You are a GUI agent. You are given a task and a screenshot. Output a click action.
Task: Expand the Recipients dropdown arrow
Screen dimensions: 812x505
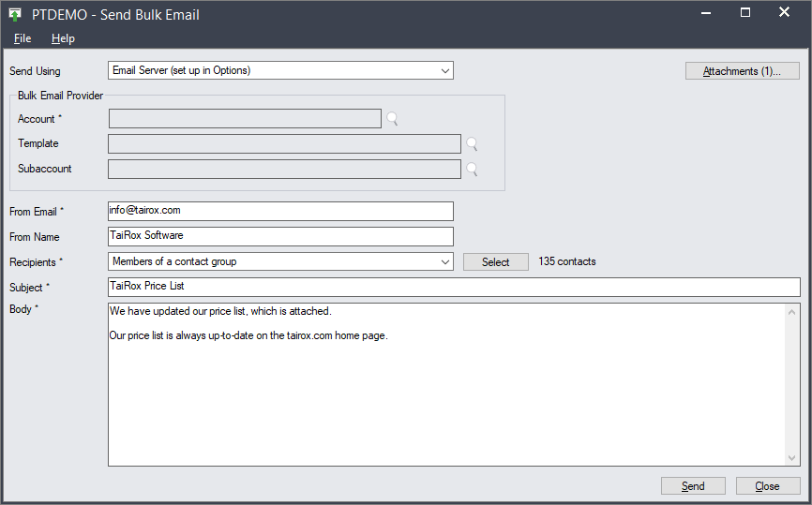[x=444, y=261]
